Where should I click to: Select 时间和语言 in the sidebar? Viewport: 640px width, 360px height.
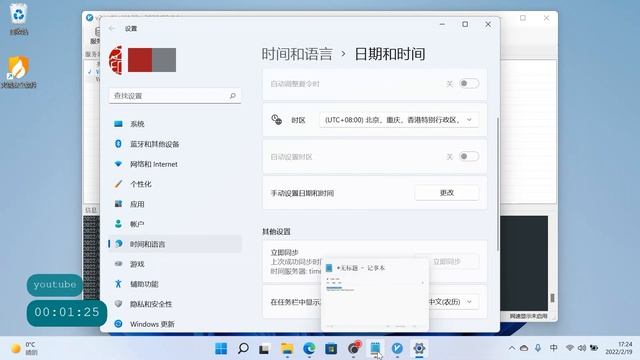click(175, 244)
